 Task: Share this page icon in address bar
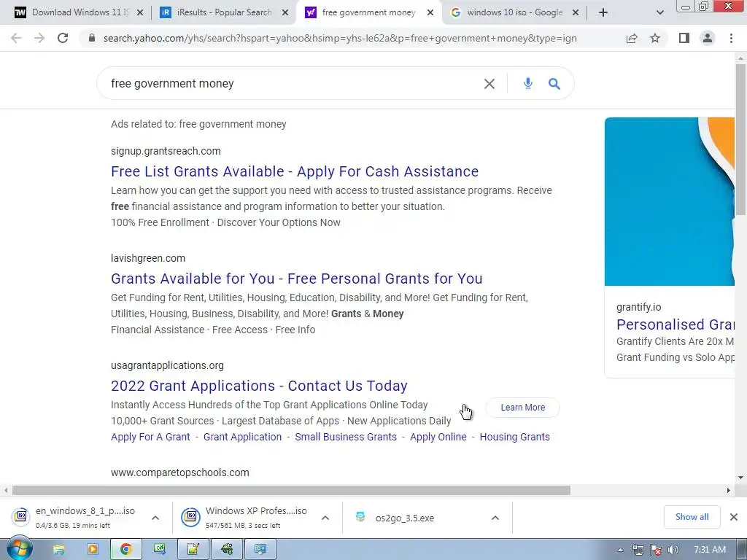click(632, 38)
